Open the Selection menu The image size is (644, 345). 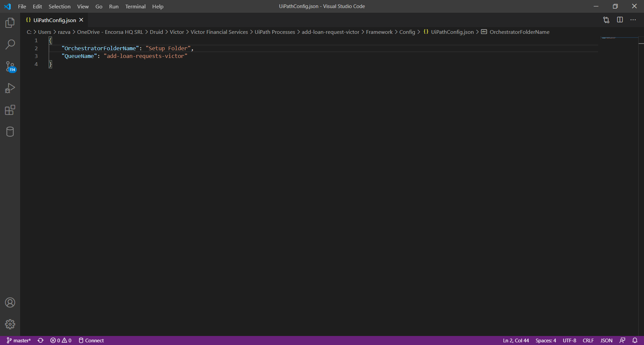pos(59,6)
